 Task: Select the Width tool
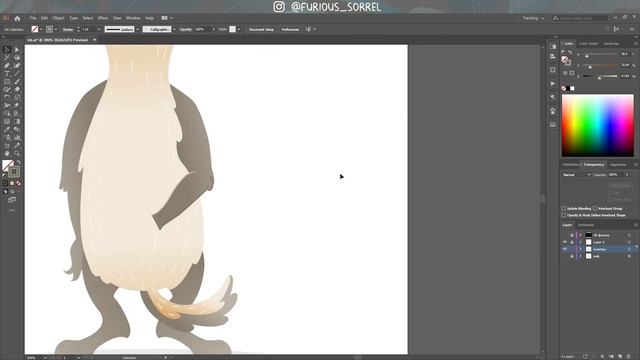[7, 105]
